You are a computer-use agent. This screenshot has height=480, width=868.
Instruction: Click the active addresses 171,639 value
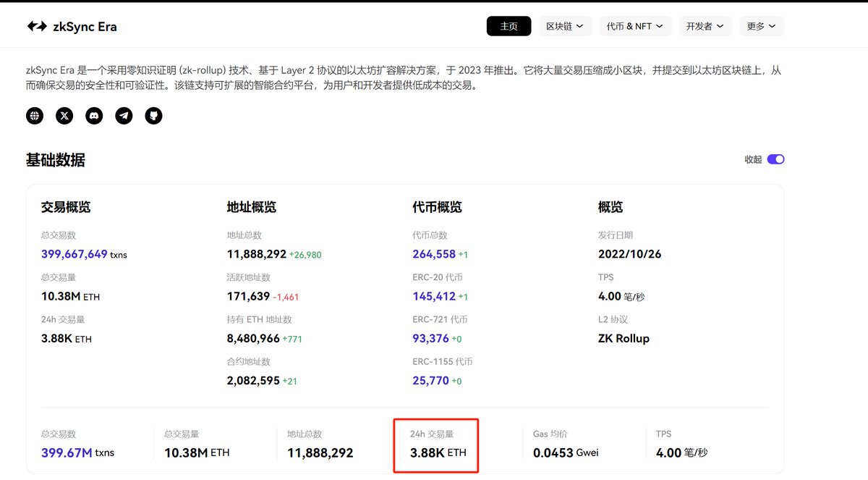point(248,296)
